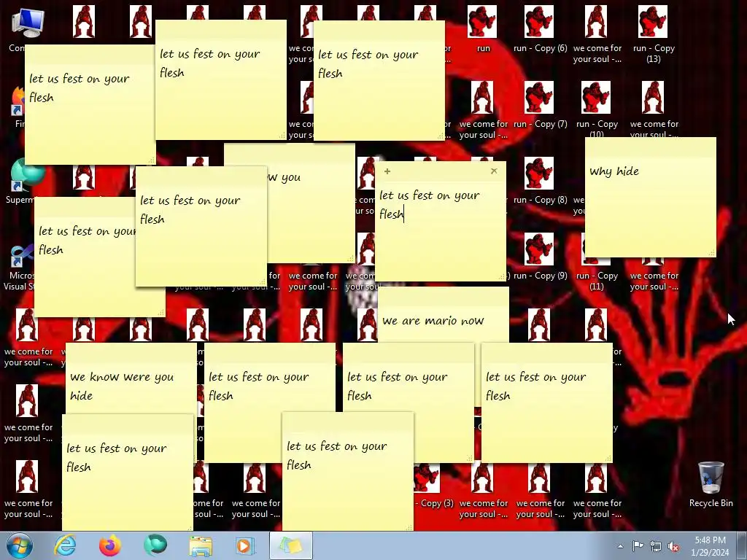This screenshot has width=747, height=560.
Task: Delete the active sticky note with X
Action: (494, 171)
